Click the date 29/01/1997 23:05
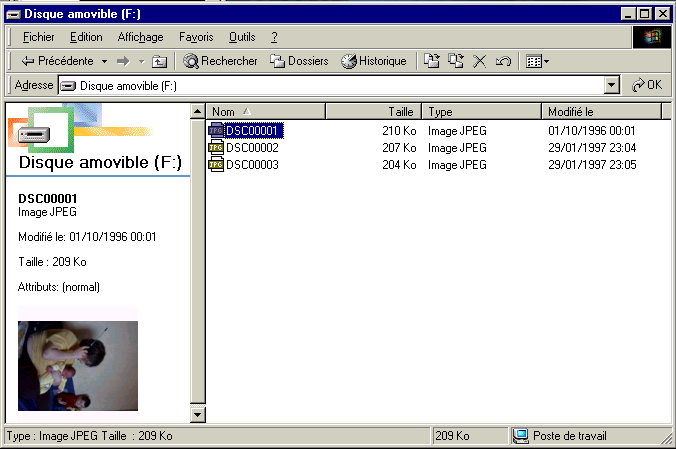Screen dimensions: 676x449 (x=592, y=165)
